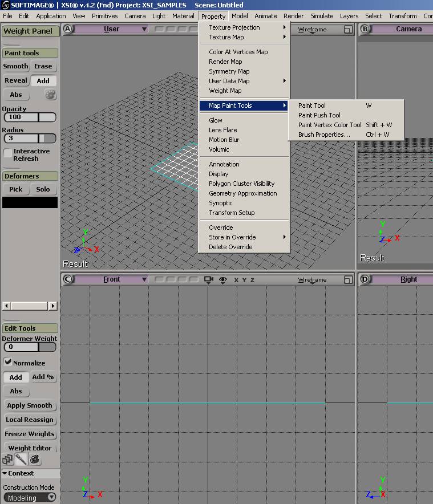The width and height of the screenshot is (433, 504).
Task: Open the Front view dropdown
Action: (111, 279)
